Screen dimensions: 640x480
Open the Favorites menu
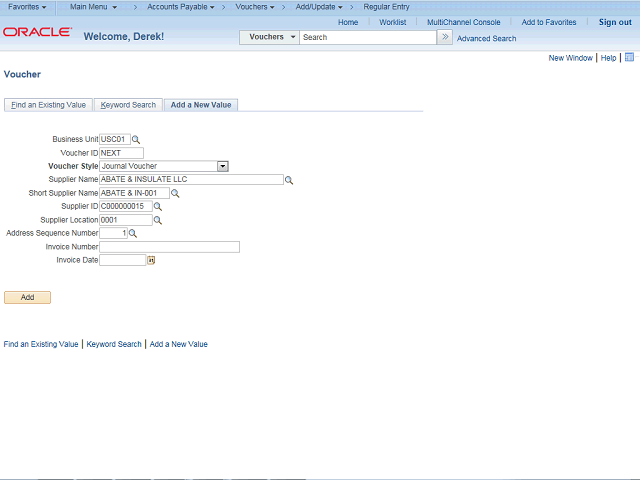point(27,7)
